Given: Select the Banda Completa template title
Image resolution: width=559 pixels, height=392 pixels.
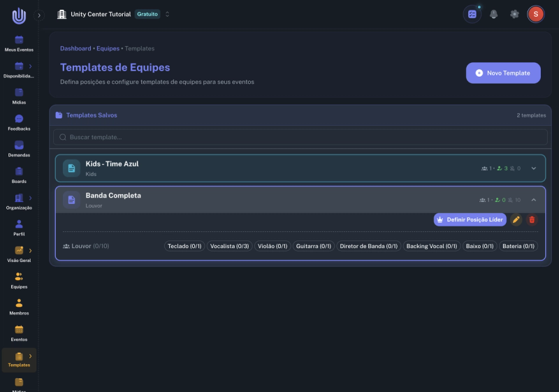Looking at the screenshot, I should click(113, 196).
